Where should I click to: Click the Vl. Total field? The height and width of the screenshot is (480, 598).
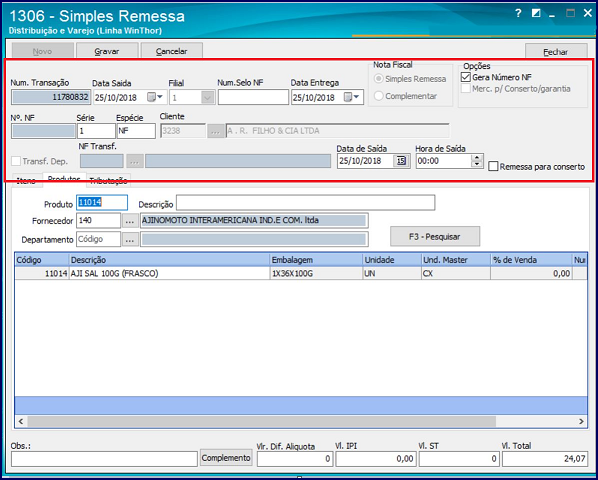tap(545, 459)
